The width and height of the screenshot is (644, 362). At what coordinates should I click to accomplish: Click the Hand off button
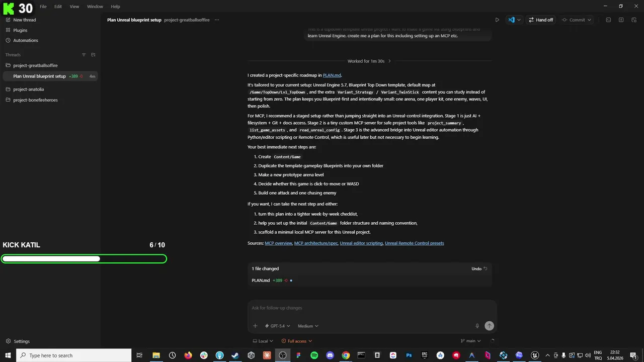click(541, 20)
